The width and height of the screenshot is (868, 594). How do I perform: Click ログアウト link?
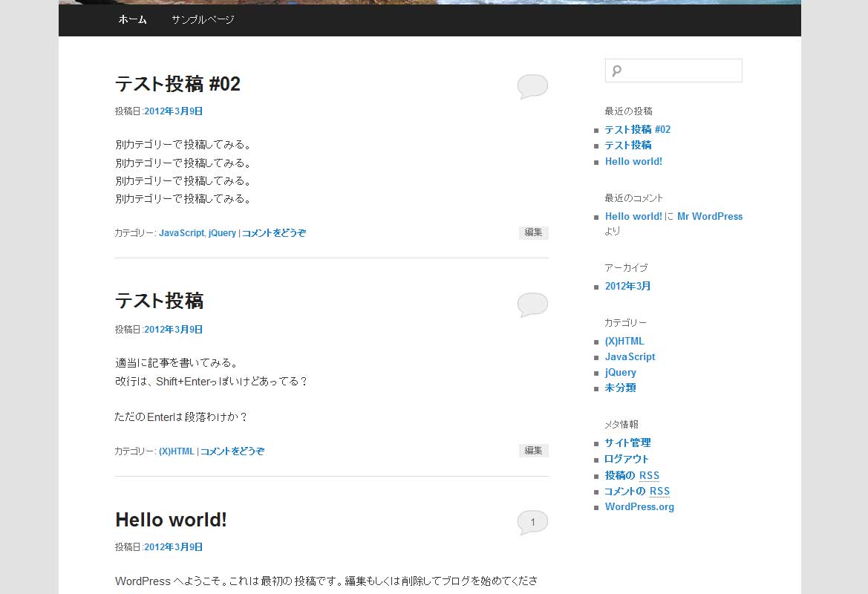coord(627,459)
